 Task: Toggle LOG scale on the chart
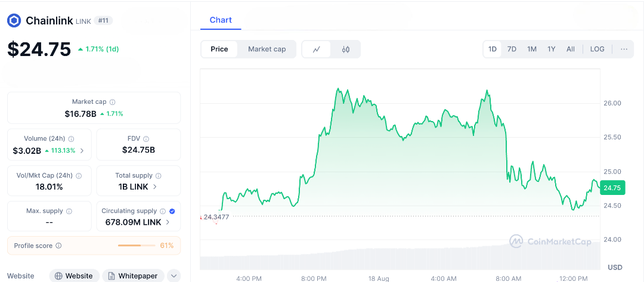[x=597, y=49]
